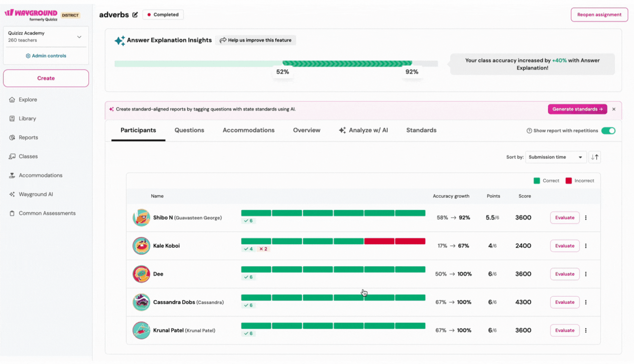
Task: Expand Quizizz Academy organization dropdown
Action: click(x=79, y=37)
